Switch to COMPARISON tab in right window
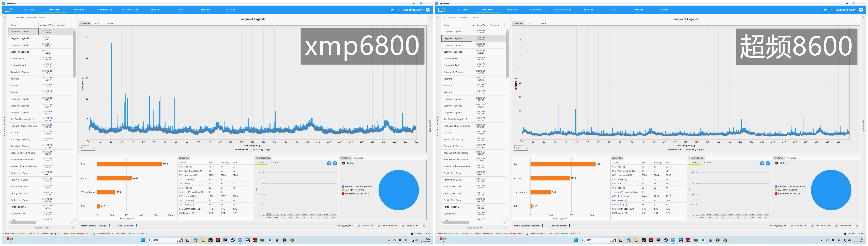 [x=537, y=10]
